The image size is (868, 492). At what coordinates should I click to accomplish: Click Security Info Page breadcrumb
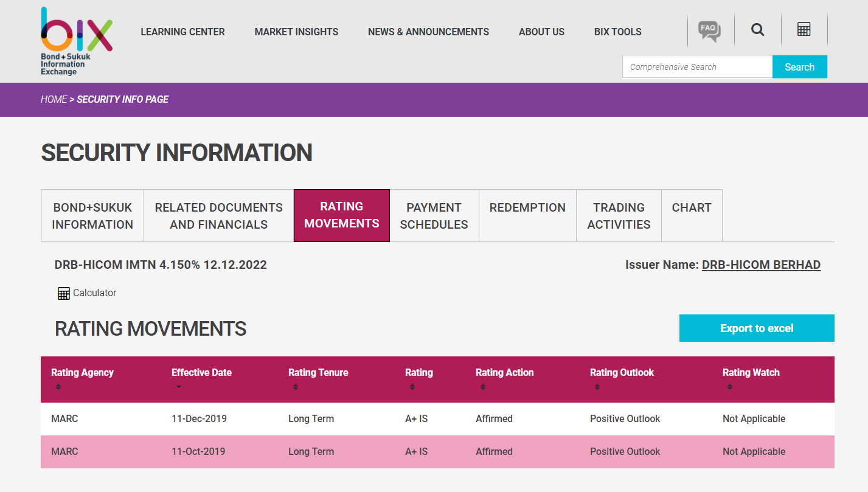point(122,99)
